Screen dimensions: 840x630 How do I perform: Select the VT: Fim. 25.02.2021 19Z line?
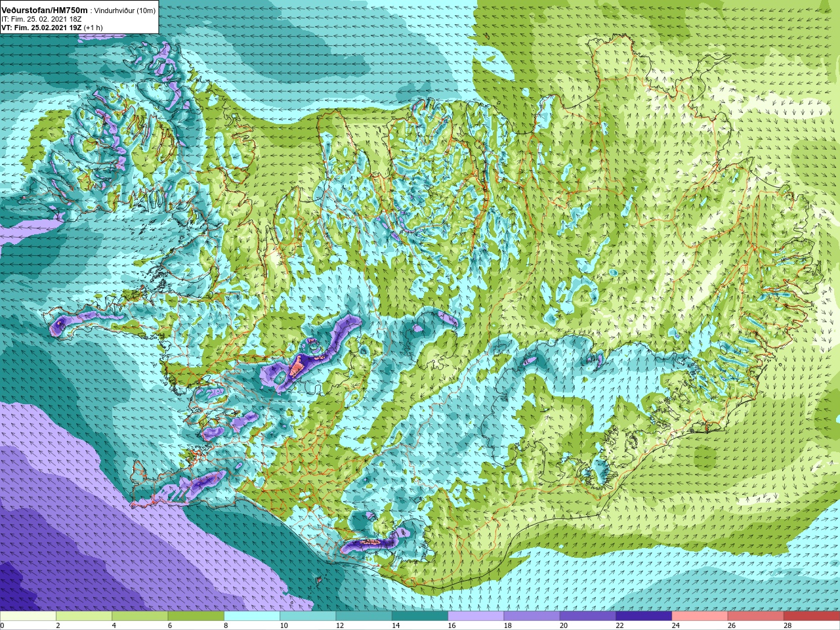point(41,28)
